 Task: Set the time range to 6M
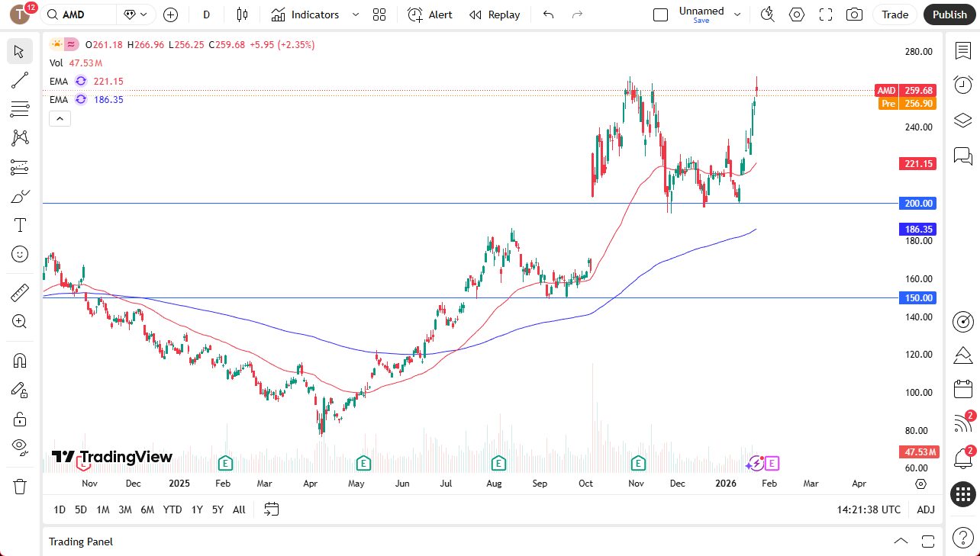coord(147,509)
